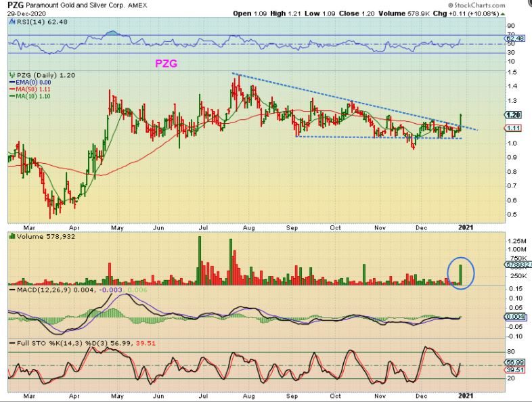Image resolution: width=532 pixels, height=402 pixels.
Task: Click the 1.20 last price axis tag
Action: pos(513,115)
